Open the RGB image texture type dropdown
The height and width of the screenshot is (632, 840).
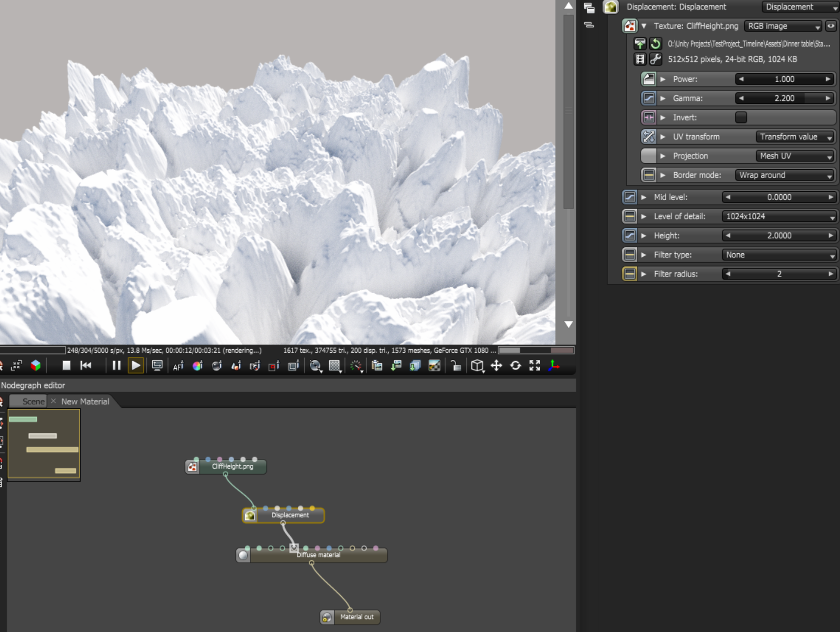[783, 26]
